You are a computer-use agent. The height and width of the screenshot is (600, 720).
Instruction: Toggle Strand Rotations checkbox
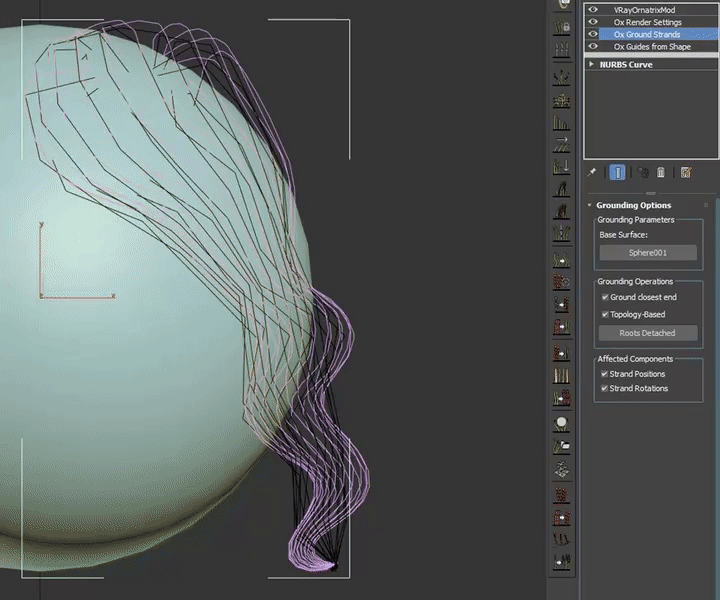click(x=604, y=388)
